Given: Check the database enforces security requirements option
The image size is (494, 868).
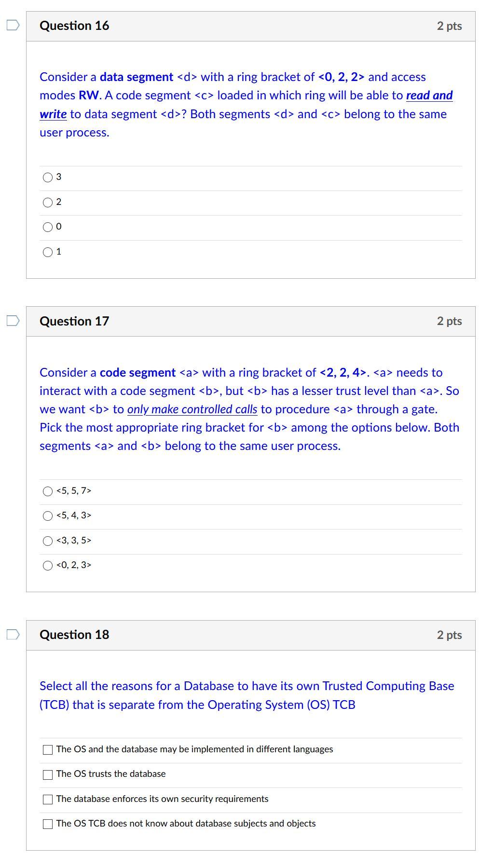Looking at the screenshot, I should pos(47,799).
